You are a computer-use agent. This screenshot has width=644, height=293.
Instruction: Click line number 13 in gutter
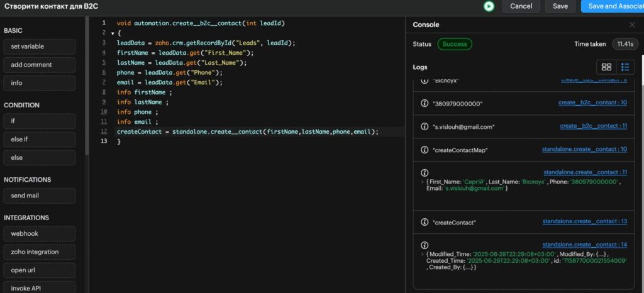tap(104, 141)
